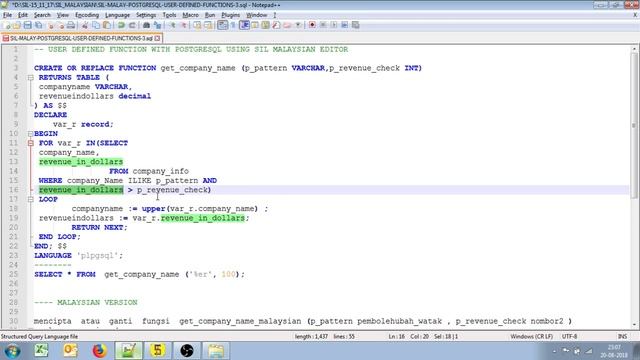Zoom out using toolbar icon
The width and height of the screenshot is (640, 360).
point(184,25)
